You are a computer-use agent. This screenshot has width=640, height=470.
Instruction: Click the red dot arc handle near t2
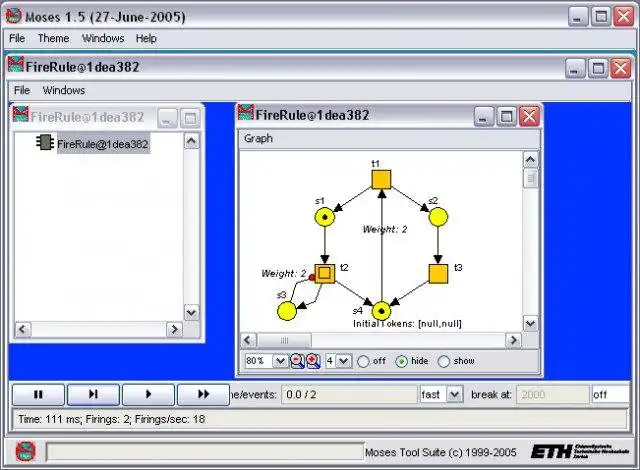click(x=312, y=278)
